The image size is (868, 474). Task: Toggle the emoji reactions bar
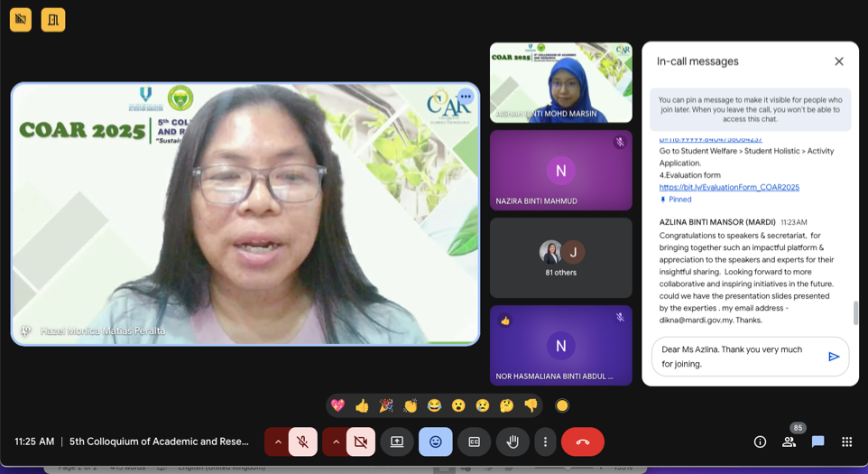click(436, 441)
